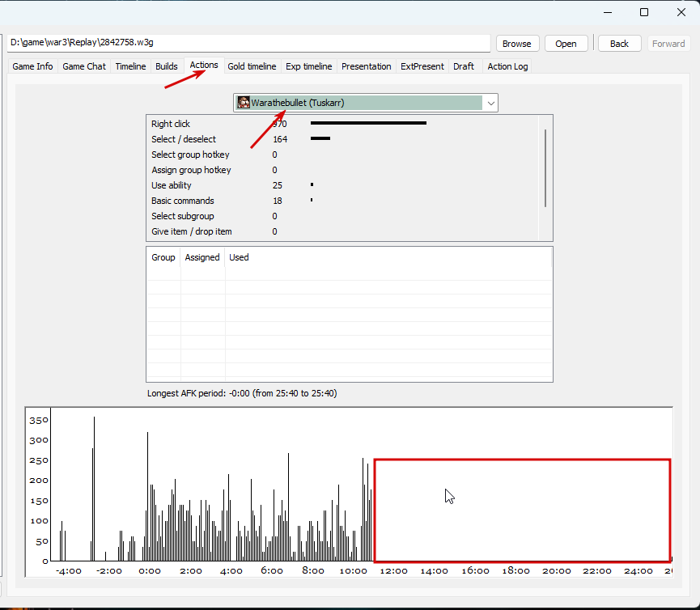Click the 25 use ability count

click(278, 185)
